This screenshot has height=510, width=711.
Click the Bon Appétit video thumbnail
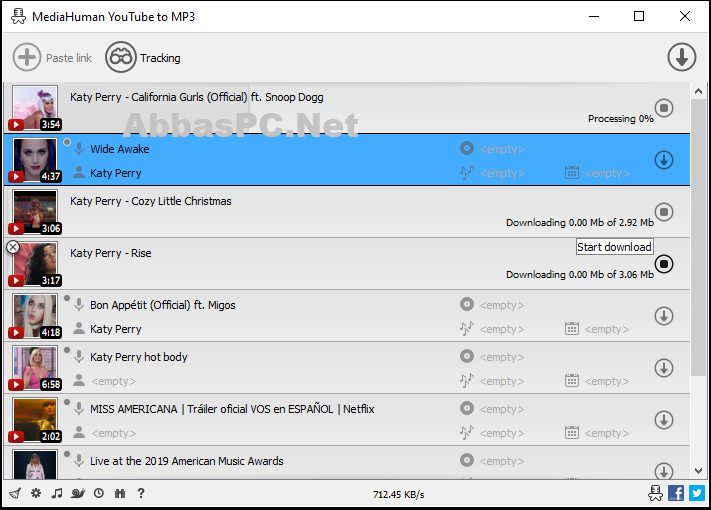35,316
